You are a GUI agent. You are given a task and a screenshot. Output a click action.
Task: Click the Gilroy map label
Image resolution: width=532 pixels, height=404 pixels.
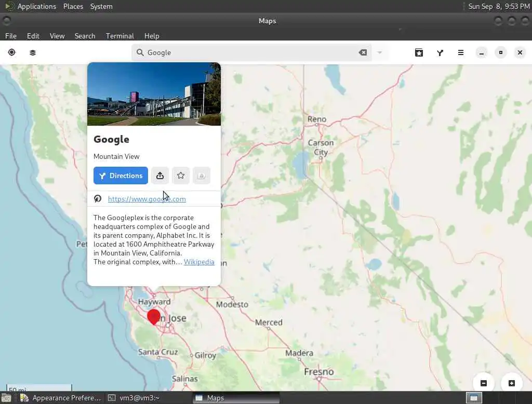coord(206,356)
